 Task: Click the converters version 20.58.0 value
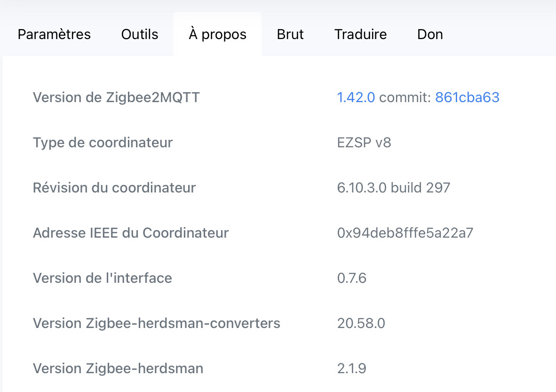coord(361,323)
